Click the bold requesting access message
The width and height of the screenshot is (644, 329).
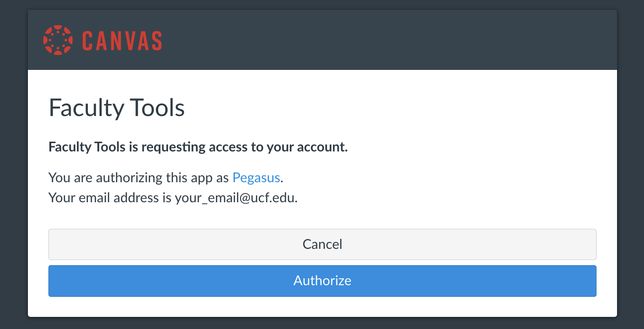coord(198,147)
